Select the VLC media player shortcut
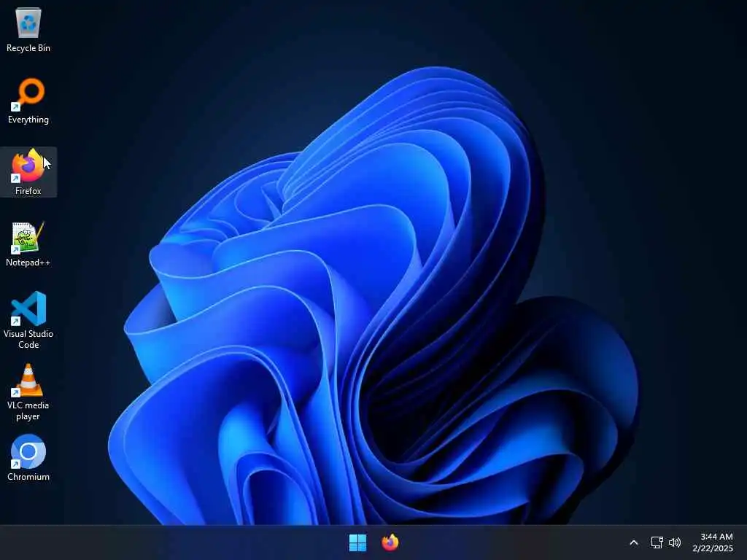 click(x=28, y=392)
